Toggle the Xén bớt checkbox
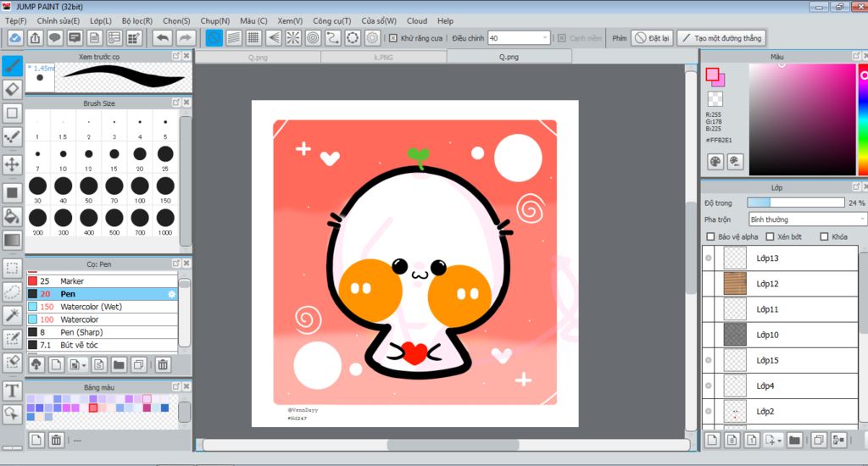 pos(770,236)
